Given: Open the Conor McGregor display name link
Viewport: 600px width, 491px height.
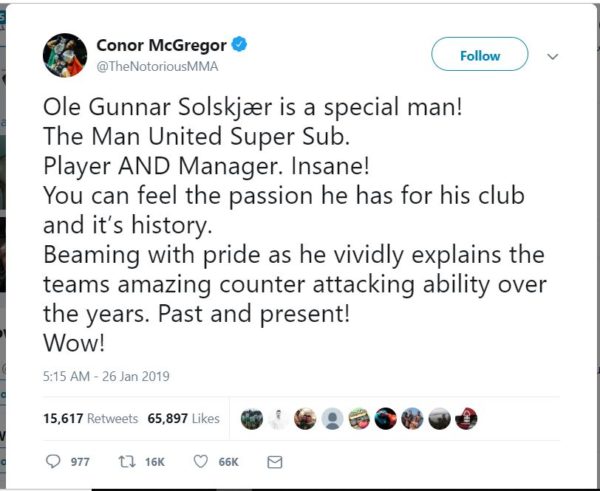Looking at the screenshot, I should point(162,45).
